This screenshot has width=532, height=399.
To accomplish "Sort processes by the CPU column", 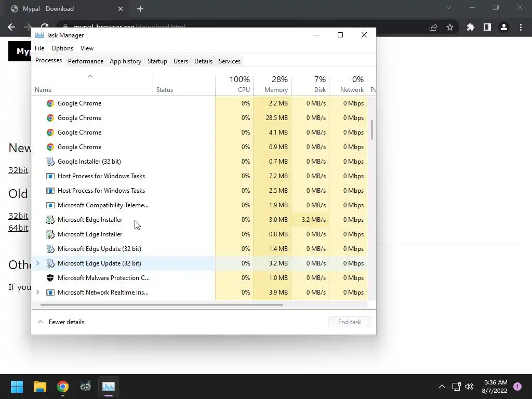I will 234,84.
